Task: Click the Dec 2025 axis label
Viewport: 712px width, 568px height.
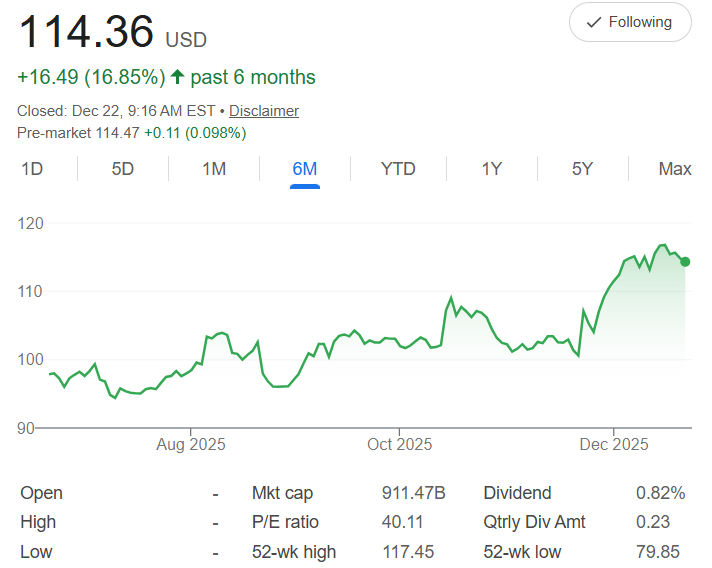Action: [615, 444]
